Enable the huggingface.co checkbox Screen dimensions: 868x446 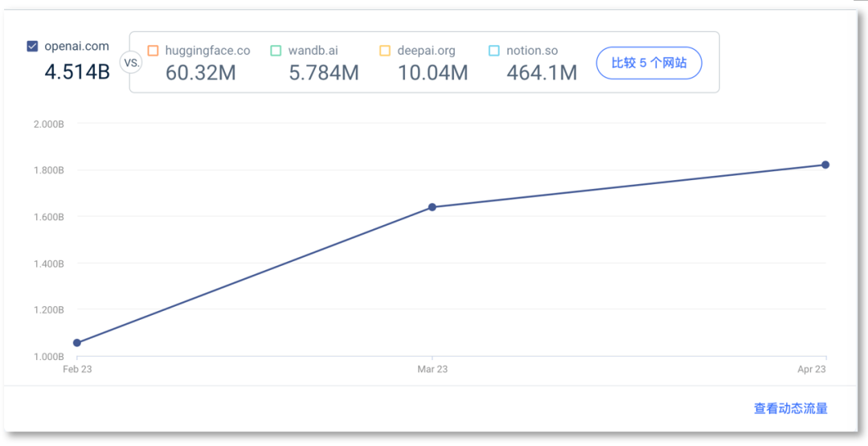click(x=153, y=51)
